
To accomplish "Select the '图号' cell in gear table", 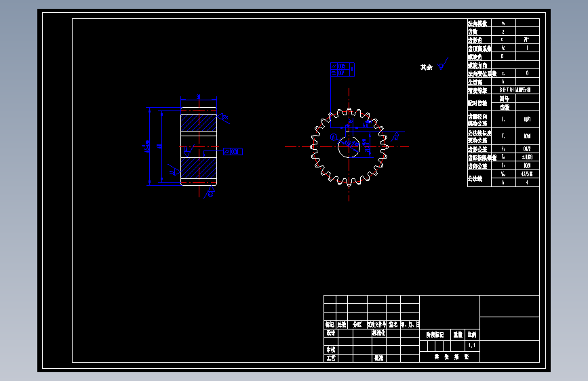I will pos(504,98).
